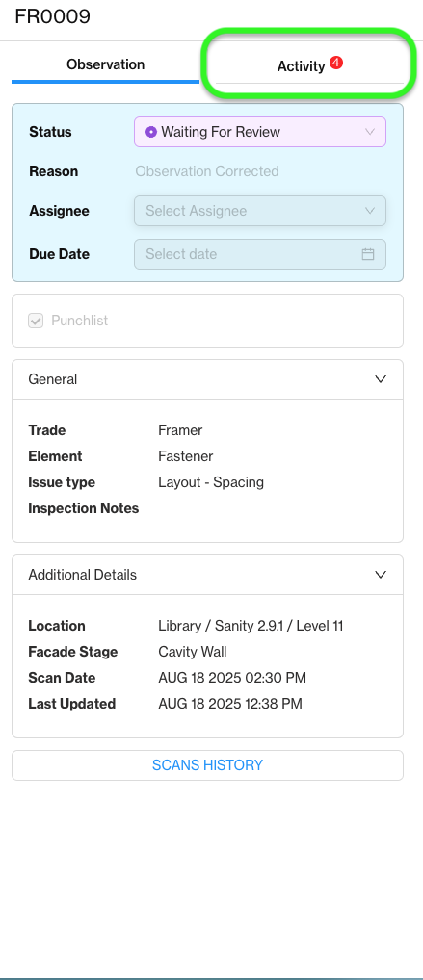Click the Additional Details section header
The width and height of the screenshot is (423, 980).
(208, 575)
